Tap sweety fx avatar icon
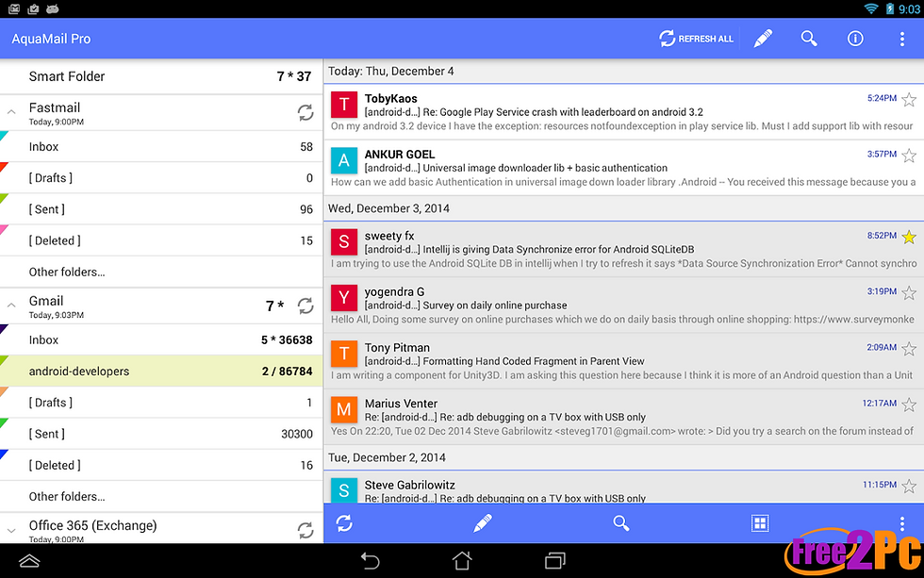The image size is (924, 578). [344, 242]
